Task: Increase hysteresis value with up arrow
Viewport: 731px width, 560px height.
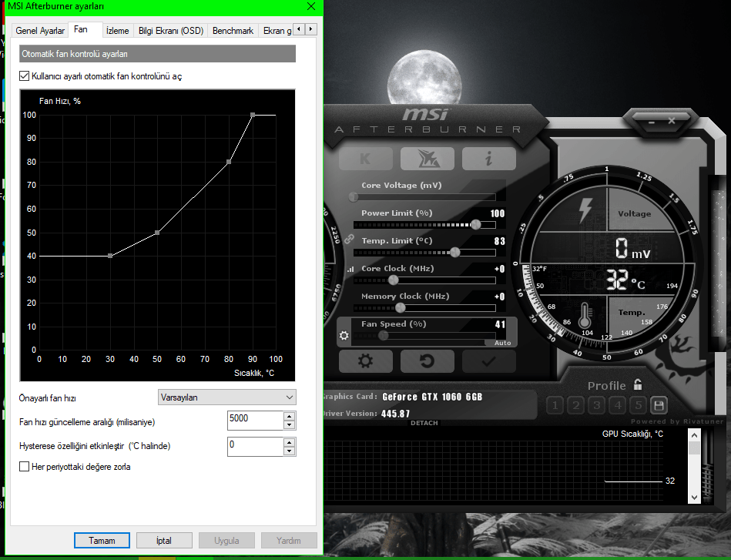Action: pyautogui.click(x=290, y=442)
